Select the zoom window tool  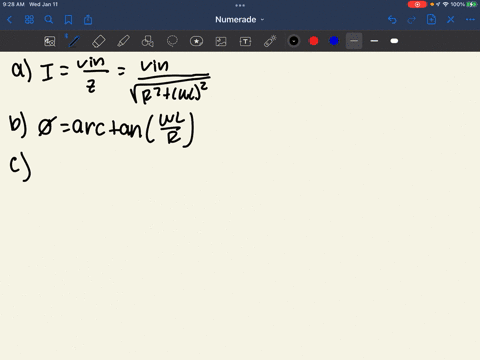[x=50, y=41]
